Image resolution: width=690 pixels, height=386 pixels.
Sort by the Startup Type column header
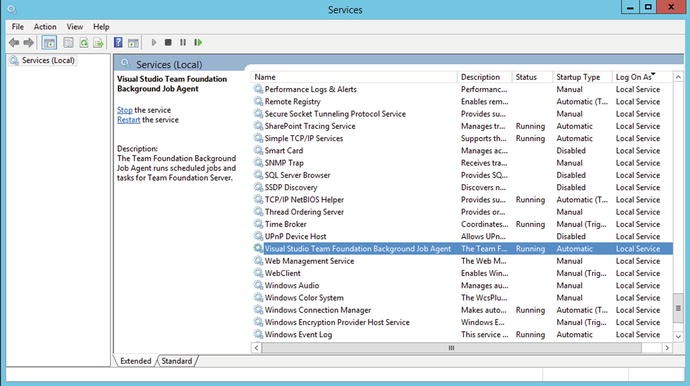[x=582, y=77]
